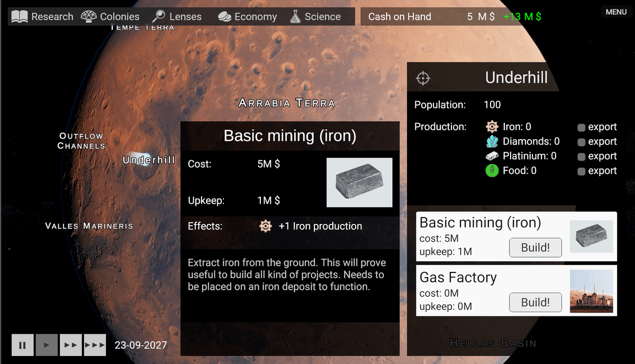Click the Population: 100 value

pos(492,105)
